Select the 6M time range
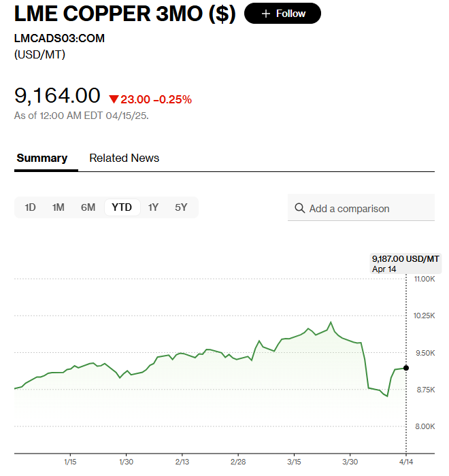This screenshot has width=449, height=476. pos(88,207)
